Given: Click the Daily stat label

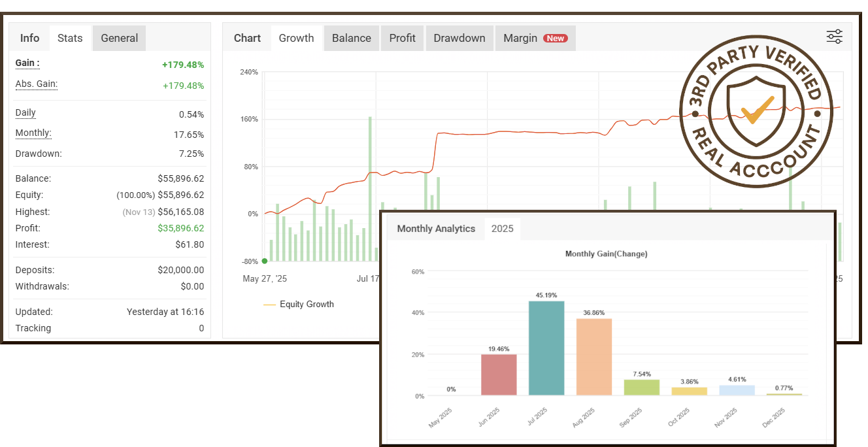Looking at the screenshot, I should point(25,112).
